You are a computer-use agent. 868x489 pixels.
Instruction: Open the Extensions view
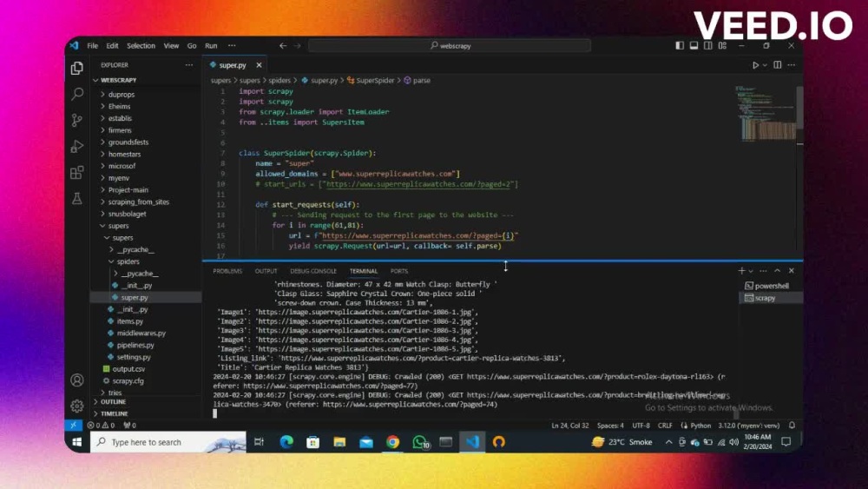point(77,172)
